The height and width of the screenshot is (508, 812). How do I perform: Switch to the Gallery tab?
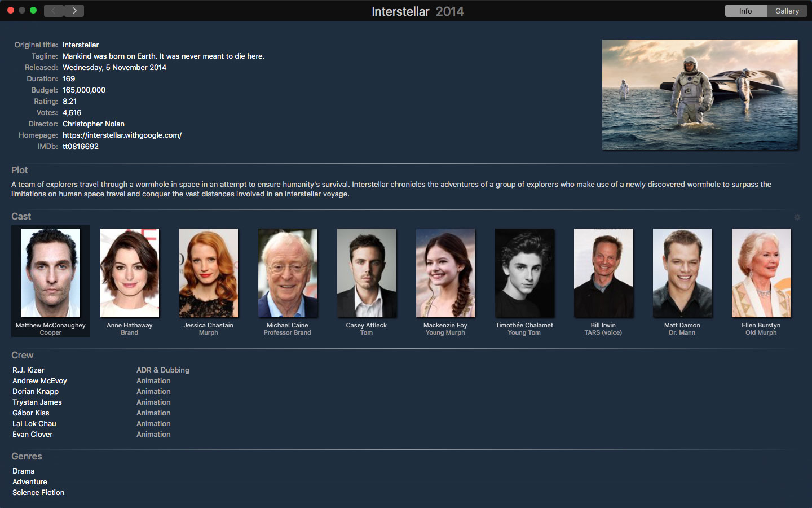pos(787,11)
